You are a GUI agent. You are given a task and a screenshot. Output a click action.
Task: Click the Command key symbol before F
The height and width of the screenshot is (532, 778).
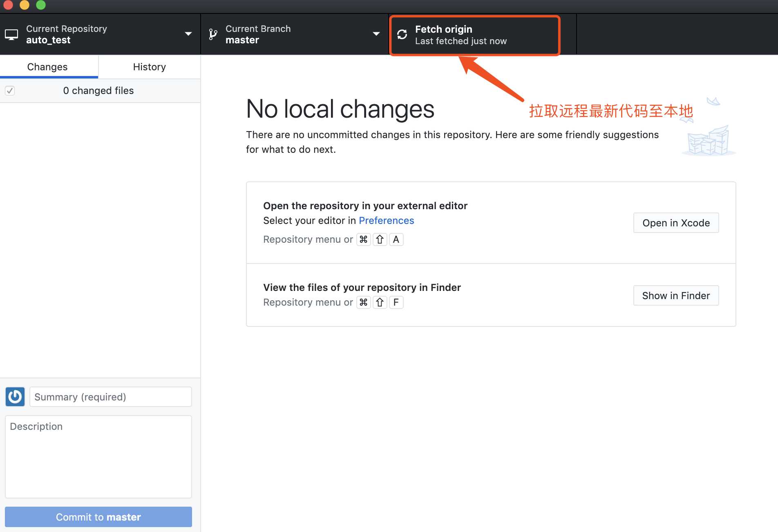click(x=363, y=302)
